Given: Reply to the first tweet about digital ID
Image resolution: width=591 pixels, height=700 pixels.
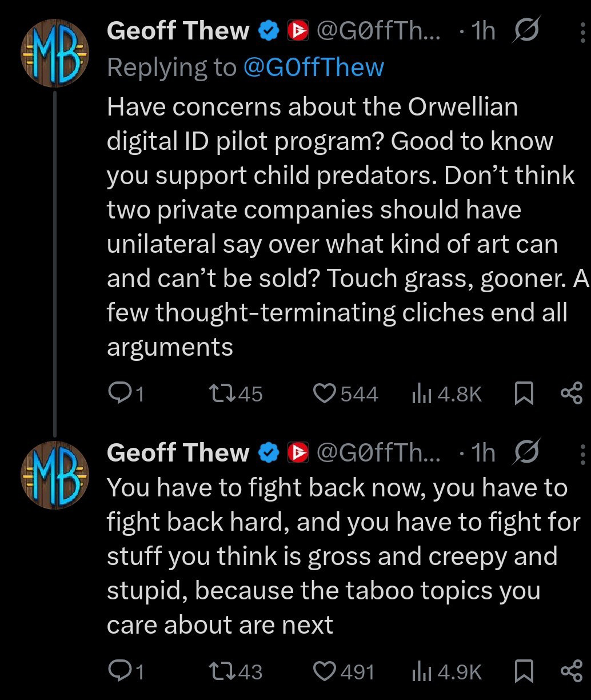Looking at the screenshot, I should click(119, 393).
